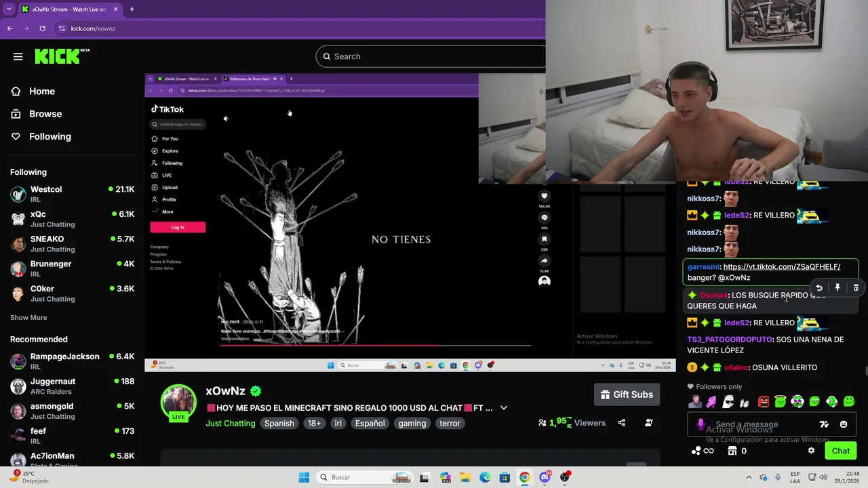The width and height of the screenshot is (868, 488).
Task: Select the terror tag
Action: pyautogui.click(x=450, y=424)
